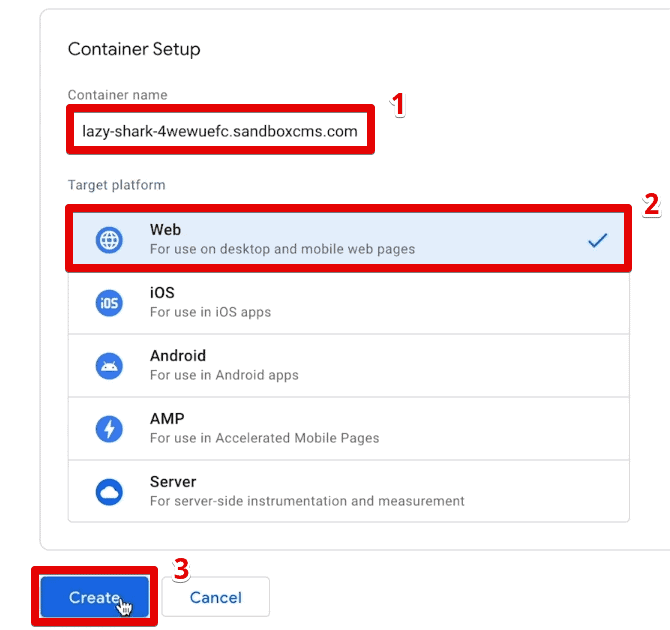Choose AMP as target platform
Screen dimensions: 670x630
pos(348,429)
